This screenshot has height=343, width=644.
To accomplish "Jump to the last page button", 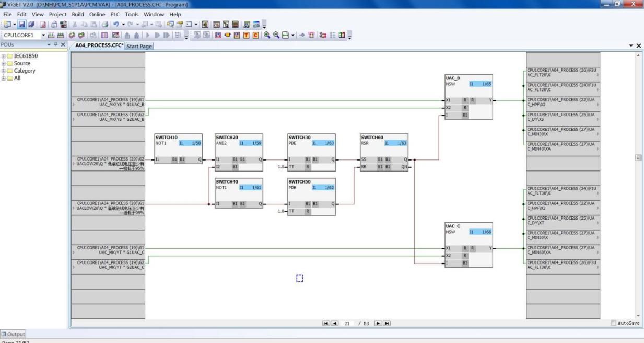I will 387,324.
